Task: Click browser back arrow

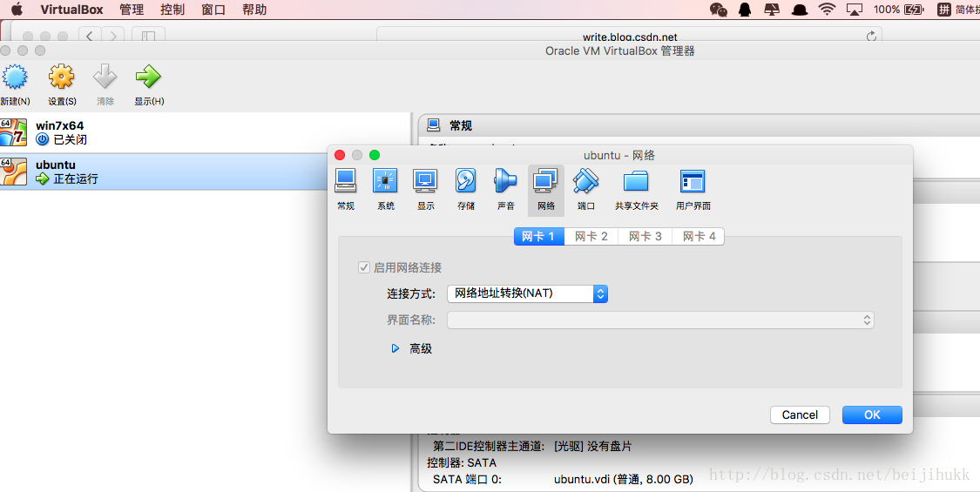Action: [90, 37]
